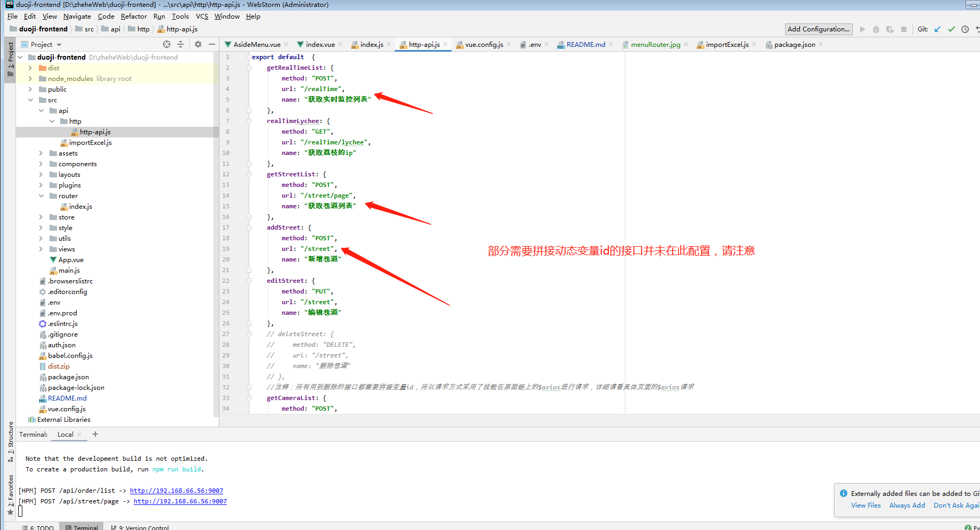Hide the Project panel with minus icon
Screen dimensions: 980x530
[212, 44]
